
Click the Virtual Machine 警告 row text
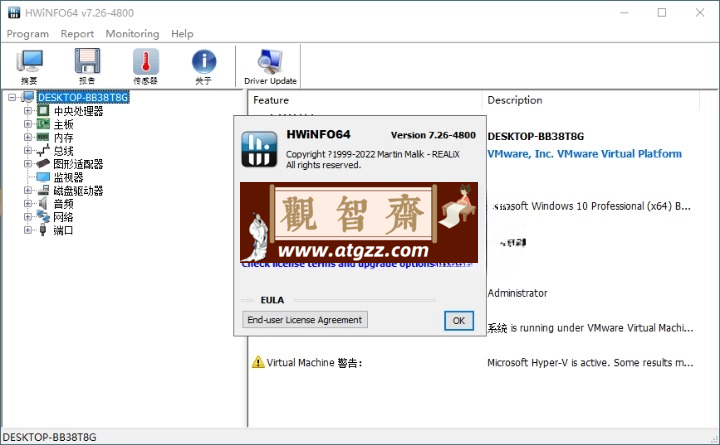coord(315,363)
